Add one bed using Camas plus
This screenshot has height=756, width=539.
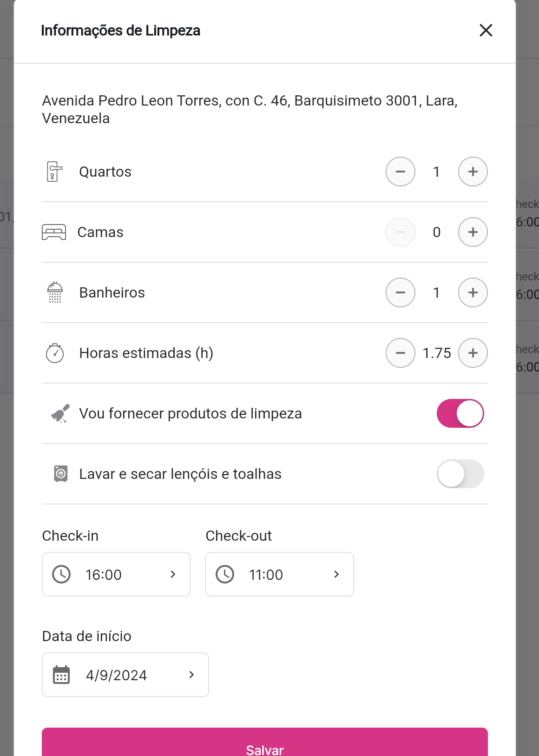click(473, 232)
